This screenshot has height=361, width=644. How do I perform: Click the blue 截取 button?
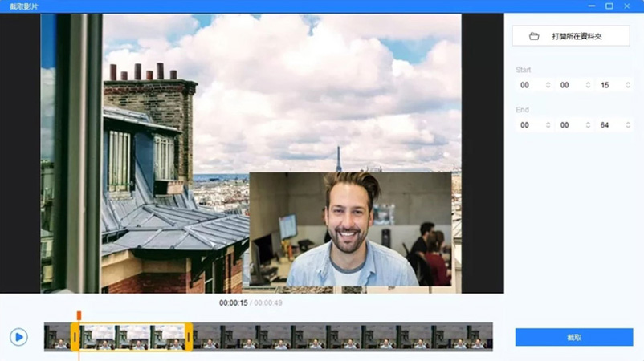pos(574,337)
